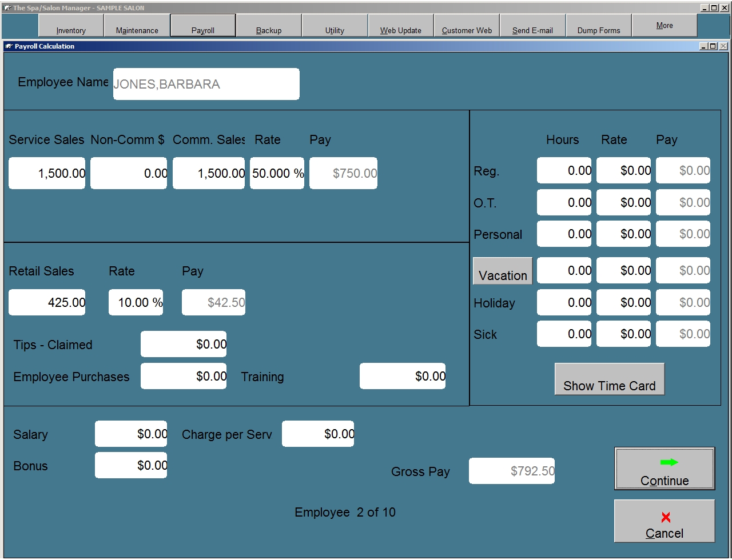The width and height of the screenshot is (732, 560).
Task: Click the Service Sales amount field
Action: [47, 173]
